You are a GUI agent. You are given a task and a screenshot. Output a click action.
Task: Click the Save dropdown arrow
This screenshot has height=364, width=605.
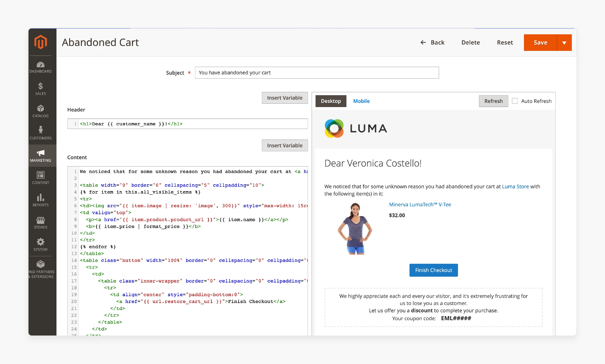565,42
